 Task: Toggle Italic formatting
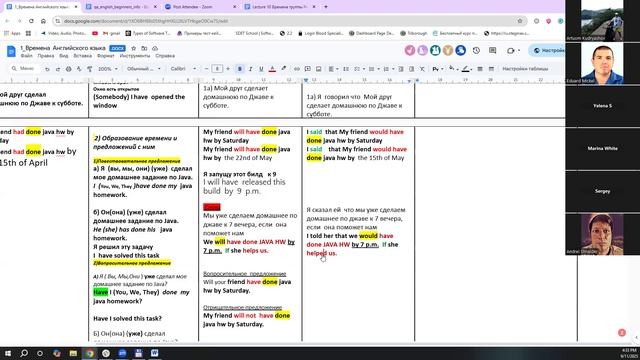(x=250, y=69)
